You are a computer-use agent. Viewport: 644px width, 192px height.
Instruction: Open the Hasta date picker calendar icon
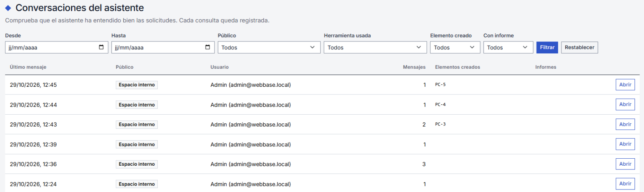[x=208, y=47]
